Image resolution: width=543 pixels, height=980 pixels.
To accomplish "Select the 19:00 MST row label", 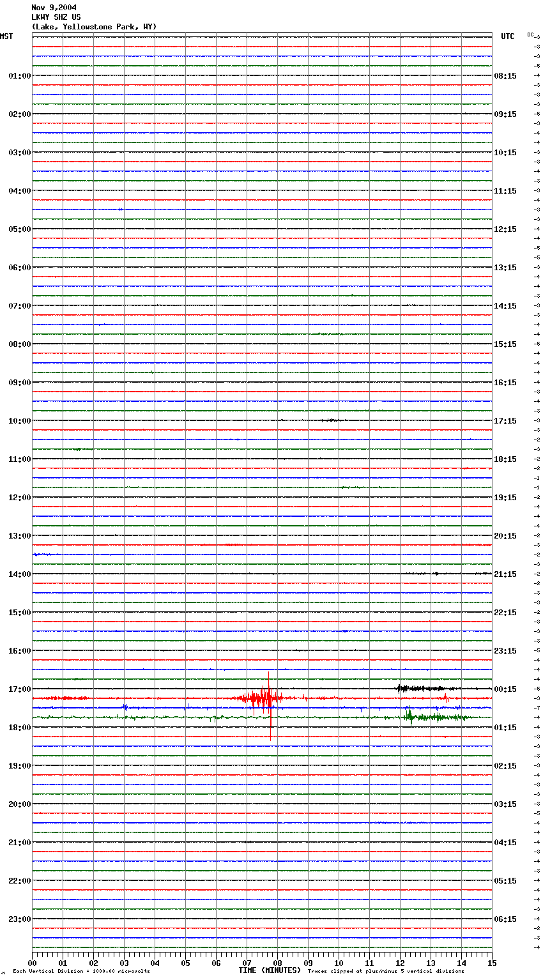I will pos(19,766).
